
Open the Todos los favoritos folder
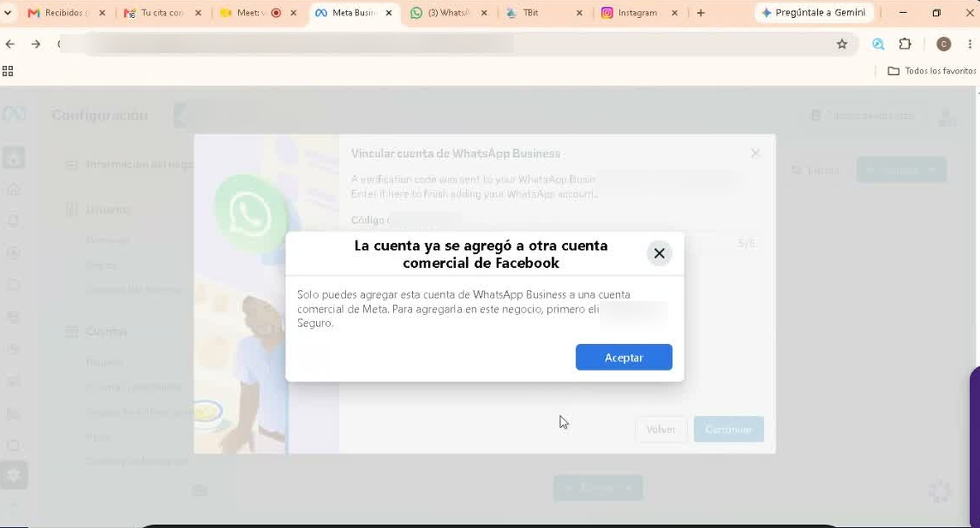pos(932,71)
